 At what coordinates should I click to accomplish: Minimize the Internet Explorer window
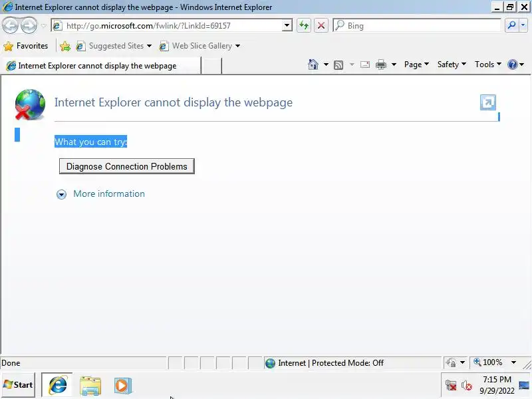click(x=497, y=7)
